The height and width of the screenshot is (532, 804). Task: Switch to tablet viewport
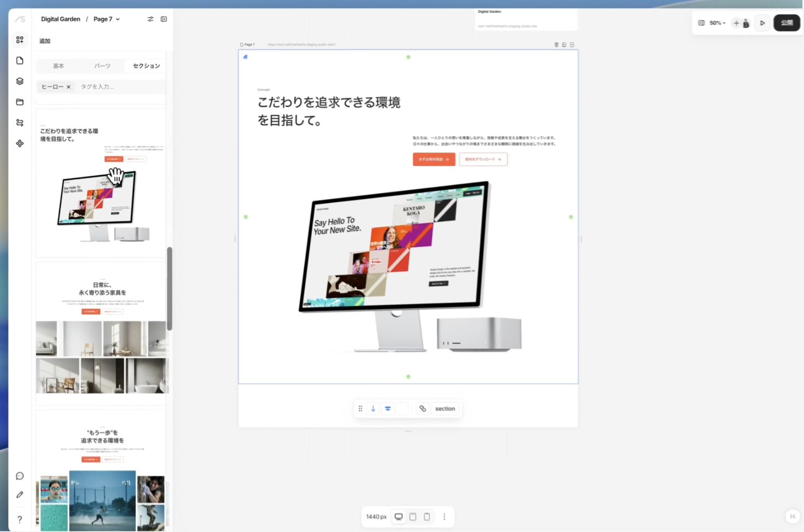[x=413, y=517]
